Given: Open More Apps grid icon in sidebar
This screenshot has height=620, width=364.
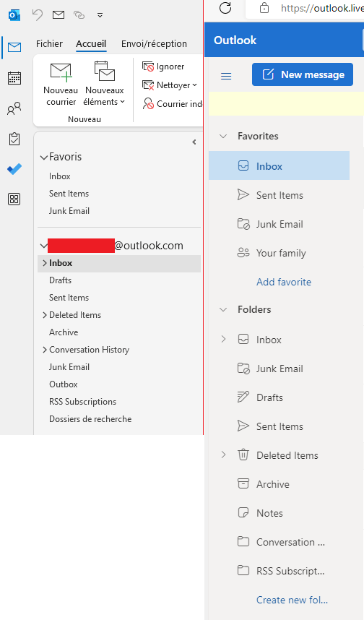Looking at the screenshot, I should point(14,199).
